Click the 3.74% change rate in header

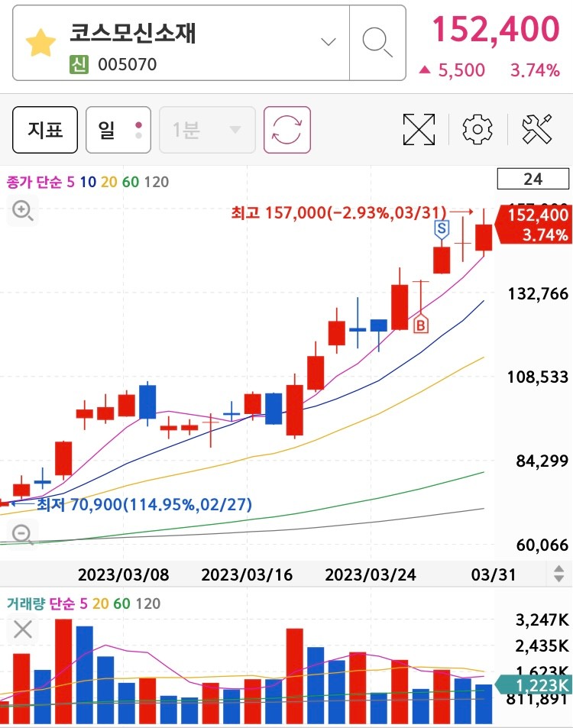click(x=535, y=70)
